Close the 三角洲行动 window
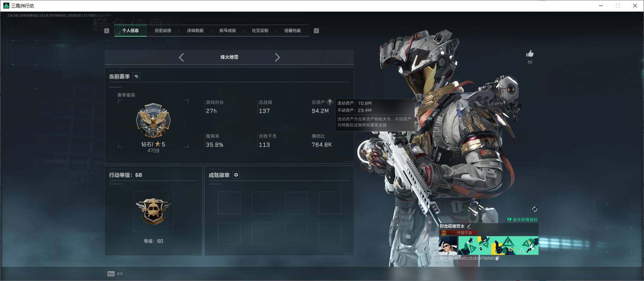Viewport: 644px width, 281px height. coord(635,6)
